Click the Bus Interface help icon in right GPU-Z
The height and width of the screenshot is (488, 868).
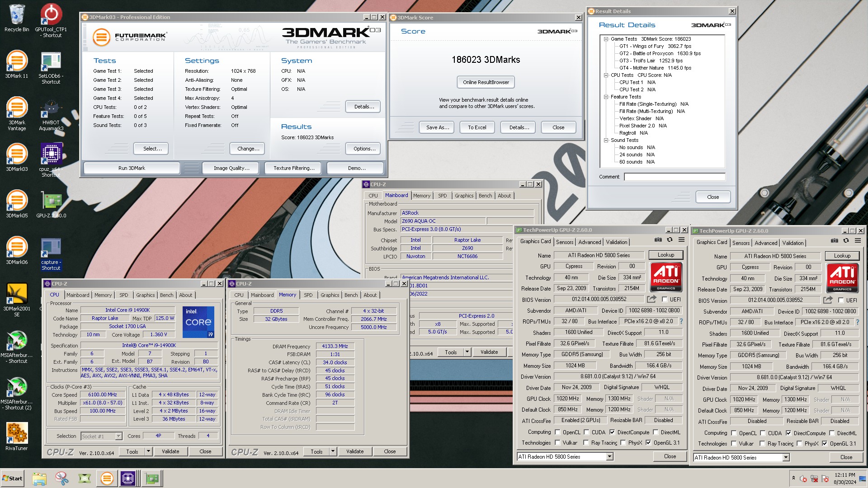tap(857, 322)
